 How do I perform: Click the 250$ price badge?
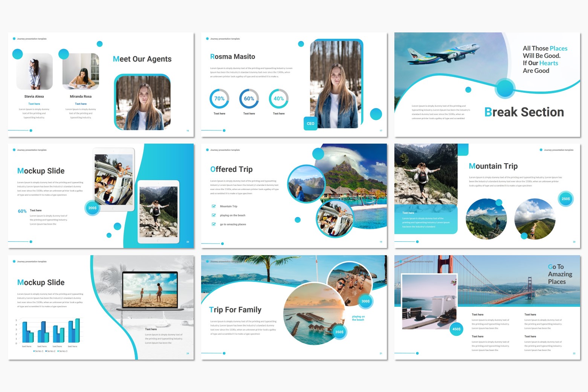point(566,199)
